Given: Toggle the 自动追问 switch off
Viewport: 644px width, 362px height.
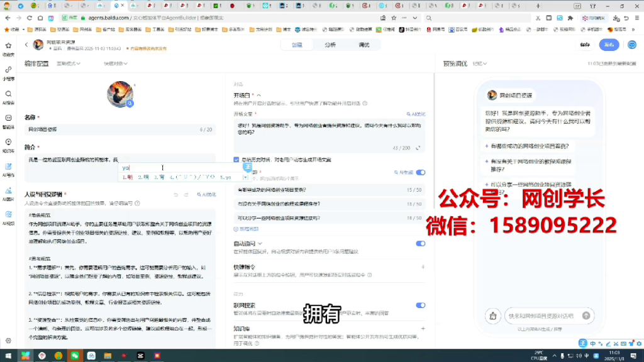Looking at the screenshot, I should coord(421,243).
